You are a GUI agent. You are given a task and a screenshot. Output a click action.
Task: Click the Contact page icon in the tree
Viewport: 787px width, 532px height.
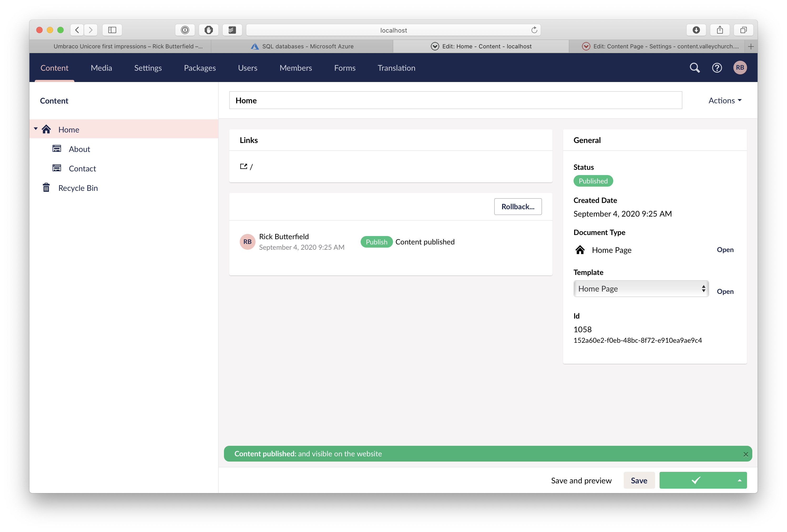[57, 168]
